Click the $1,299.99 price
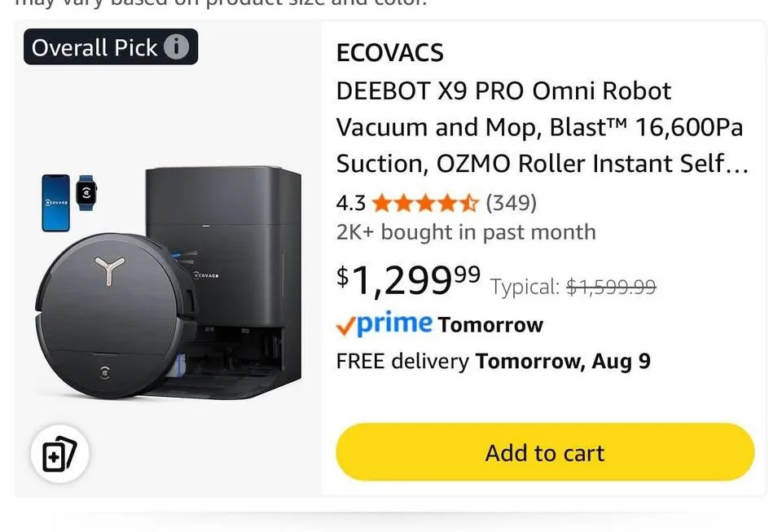The width and height of the screenshot is (782, 532). coord(408,279)
